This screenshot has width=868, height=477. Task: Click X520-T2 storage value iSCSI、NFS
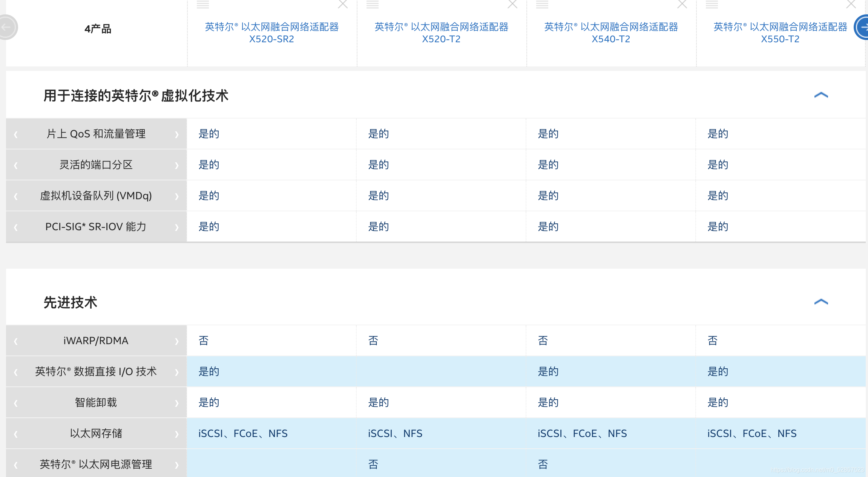[x=395, y=433]
